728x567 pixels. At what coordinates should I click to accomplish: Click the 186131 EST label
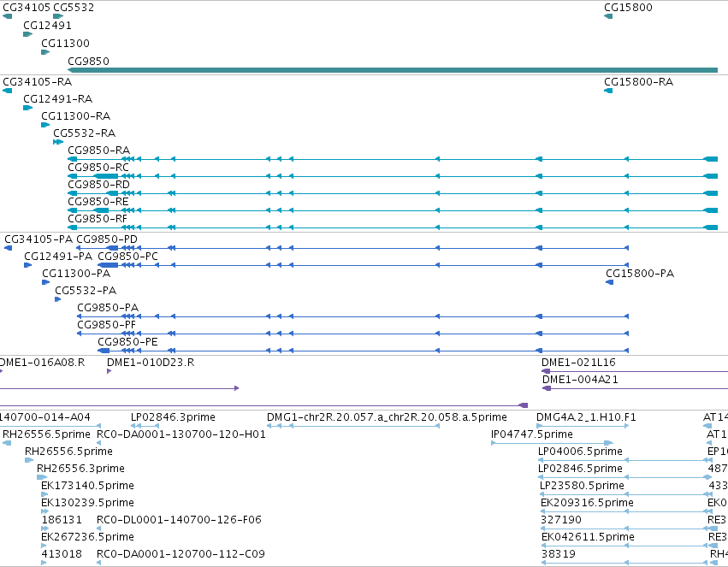pyautogui.click(x=62, y=520)
